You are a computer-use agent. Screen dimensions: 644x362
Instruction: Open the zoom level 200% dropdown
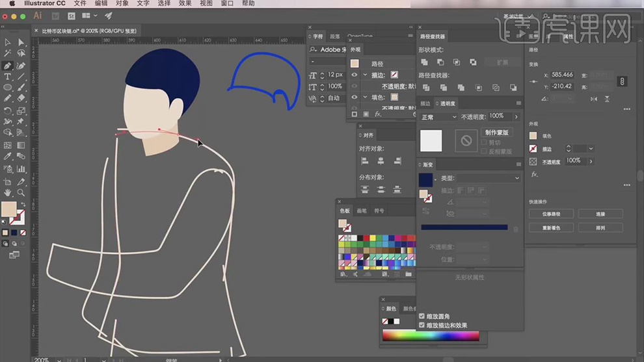(x=59, y=359)
